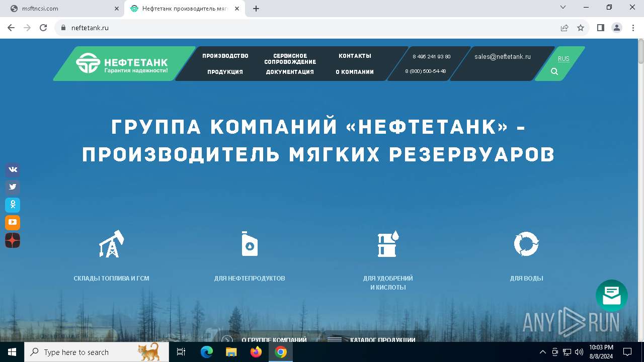Open Для воды link
The width and height of the screenshot is (644, 362).
tap(526, 278)
